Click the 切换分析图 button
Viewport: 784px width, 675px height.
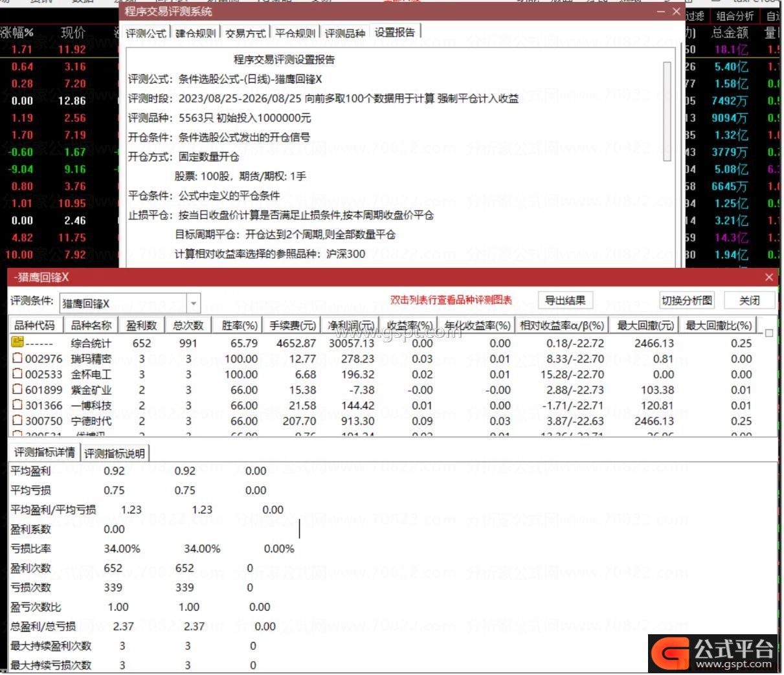(x=686, y=300)
